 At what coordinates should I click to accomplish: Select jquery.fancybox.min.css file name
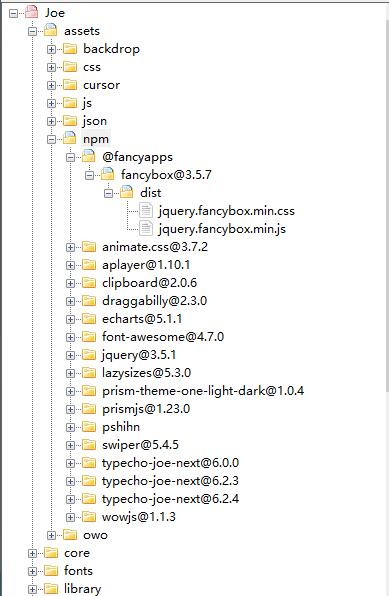[x=227, y=211]
